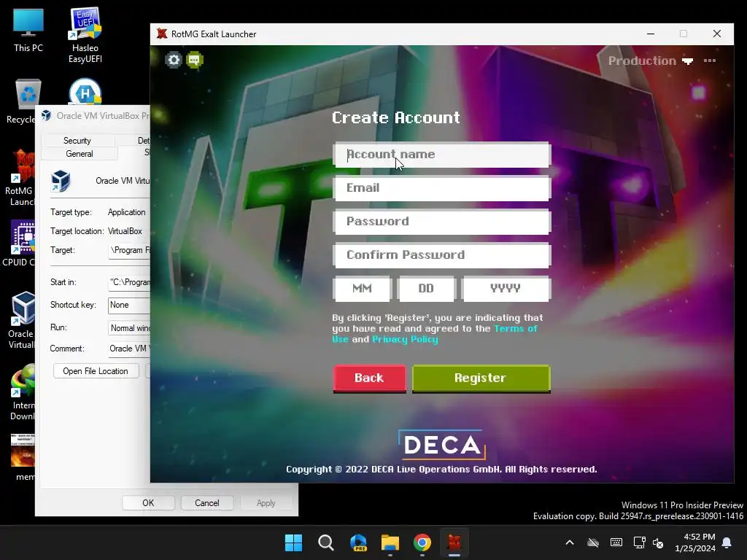Screen dimensions: 747x560
Task: Click RotMG Exalt taskbar icon
Action: pyautogui.click(x=454, y=542)
